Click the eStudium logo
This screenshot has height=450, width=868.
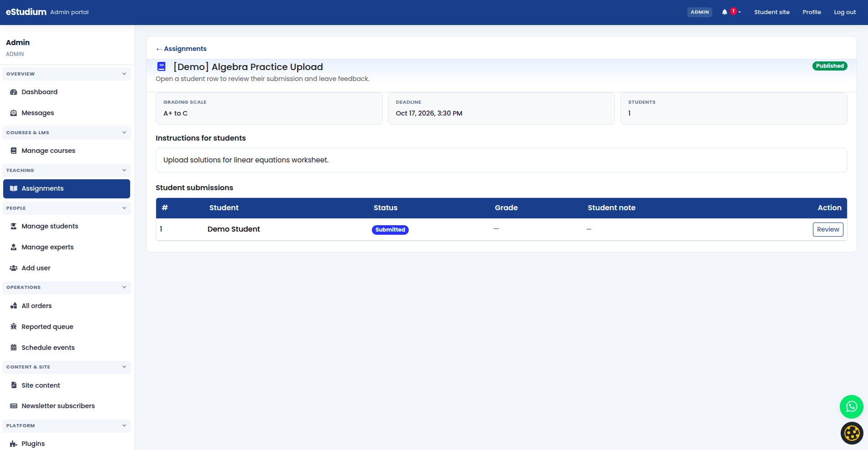coord(26,12)
